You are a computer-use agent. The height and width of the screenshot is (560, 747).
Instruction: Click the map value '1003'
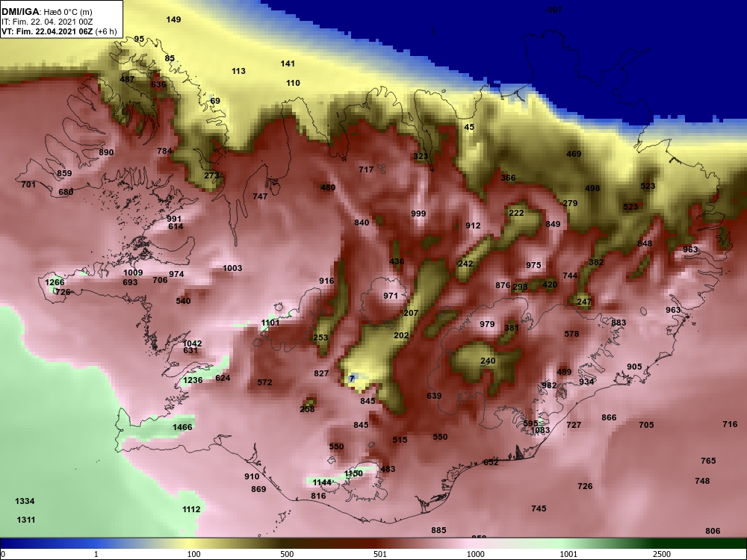point(232,269)
